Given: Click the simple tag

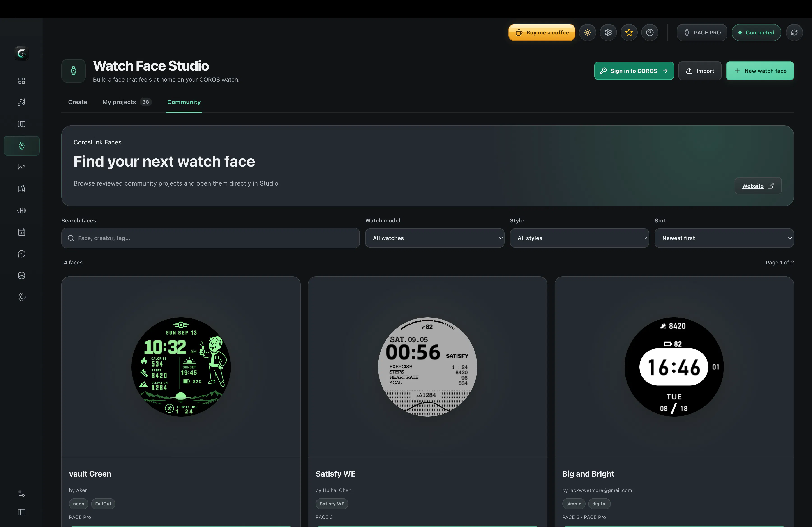Looking at the screenshot, I should (574, 504).
